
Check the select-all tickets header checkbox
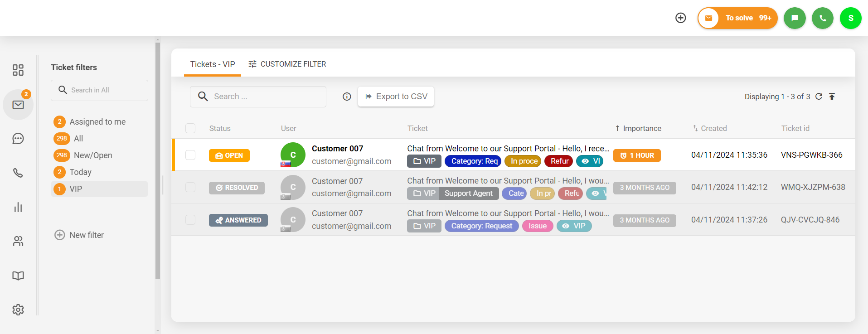pyautogui.click(x=190, y=128)
